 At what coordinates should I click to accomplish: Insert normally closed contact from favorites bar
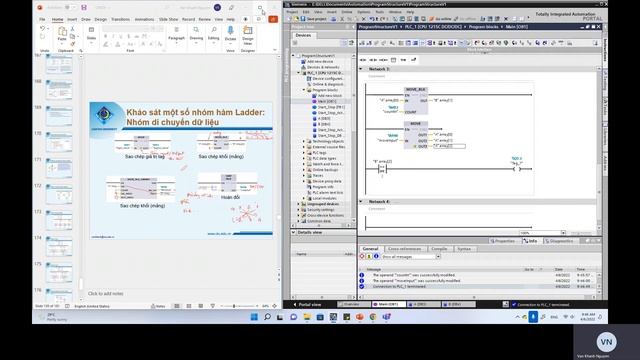click(373, 60)
